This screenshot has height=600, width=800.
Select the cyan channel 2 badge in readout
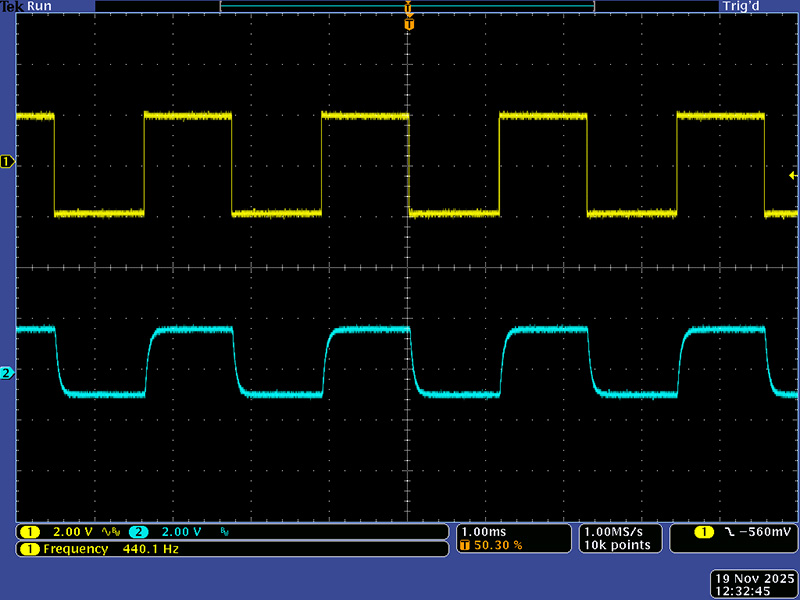coord(138,531)
